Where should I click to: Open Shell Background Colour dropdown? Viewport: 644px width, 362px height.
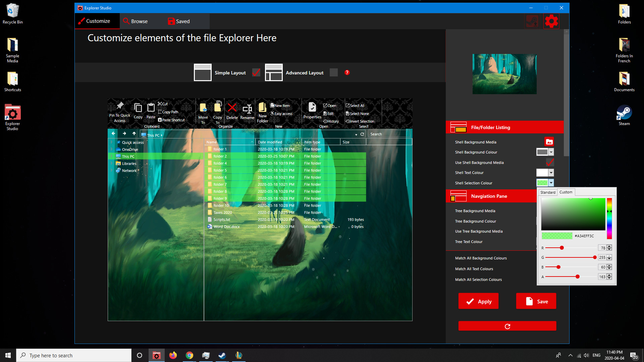[x=551, y=152]
